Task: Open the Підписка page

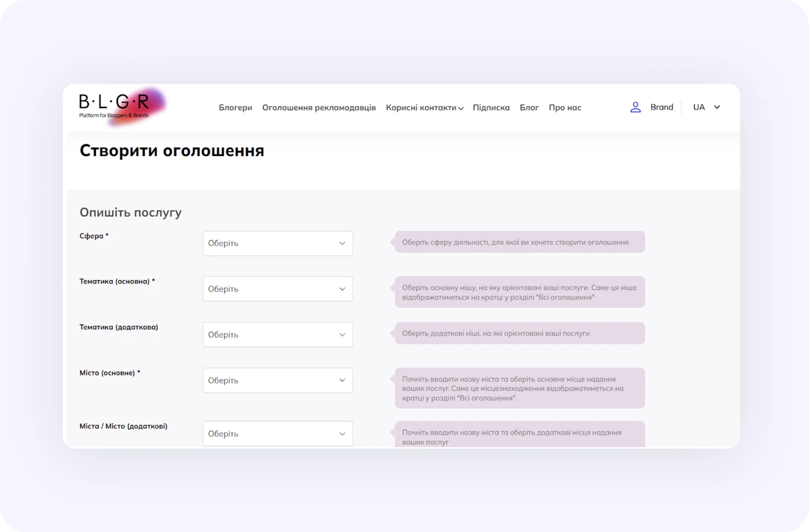Action: tap(491, 108)
